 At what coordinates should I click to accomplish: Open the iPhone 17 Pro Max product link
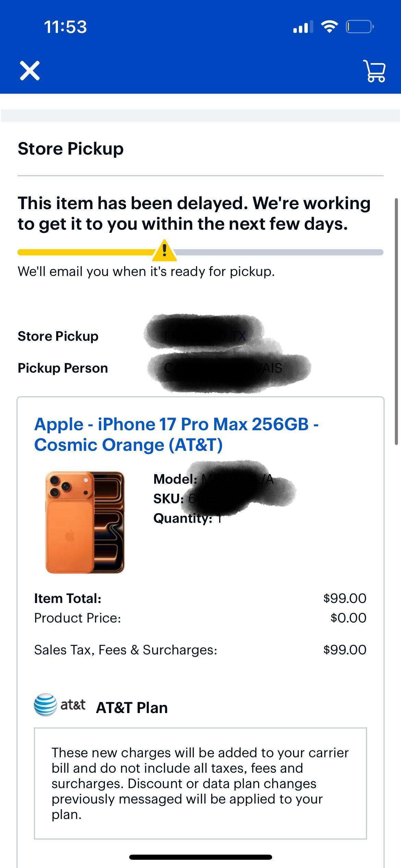click(x=176, y=434)
